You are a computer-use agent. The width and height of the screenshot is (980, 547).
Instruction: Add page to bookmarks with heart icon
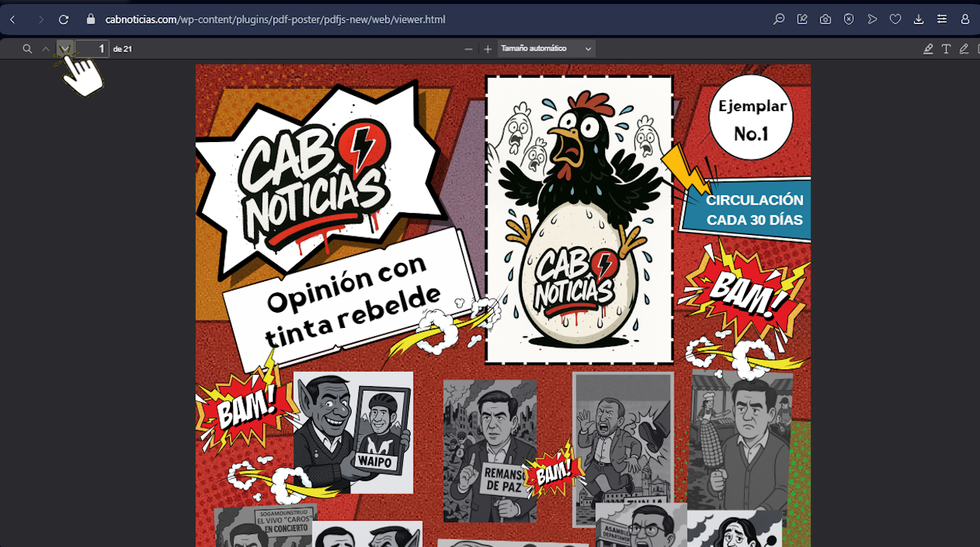tap(895, 20)
